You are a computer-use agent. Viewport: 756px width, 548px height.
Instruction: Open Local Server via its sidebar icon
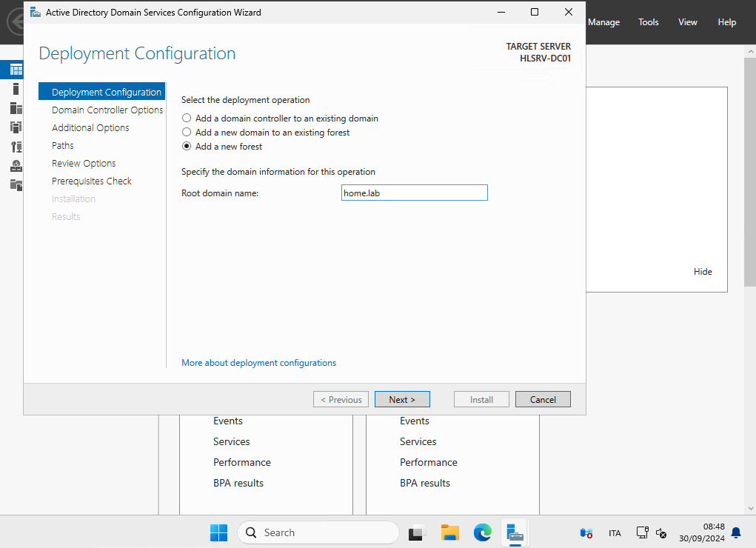pyautogui.click(x=16, y=89)
